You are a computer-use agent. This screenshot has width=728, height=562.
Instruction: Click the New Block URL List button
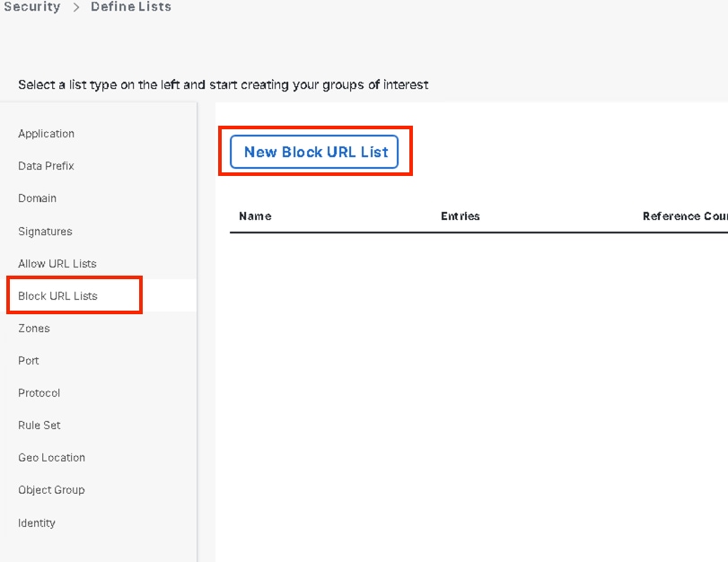314,152
